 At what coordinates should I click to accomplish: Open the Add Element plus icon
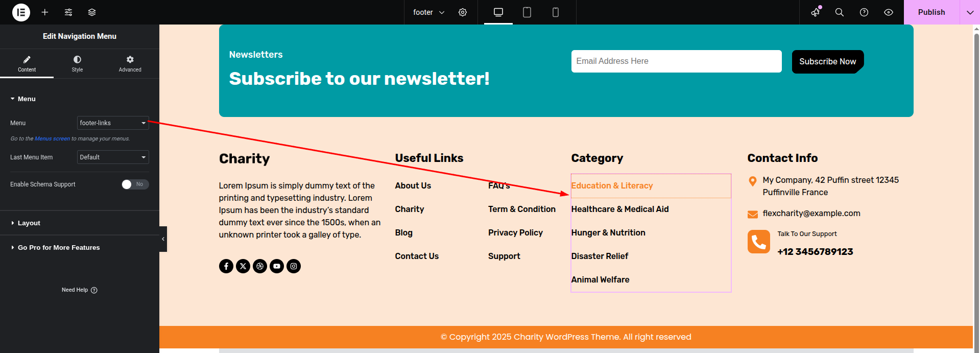45,12
